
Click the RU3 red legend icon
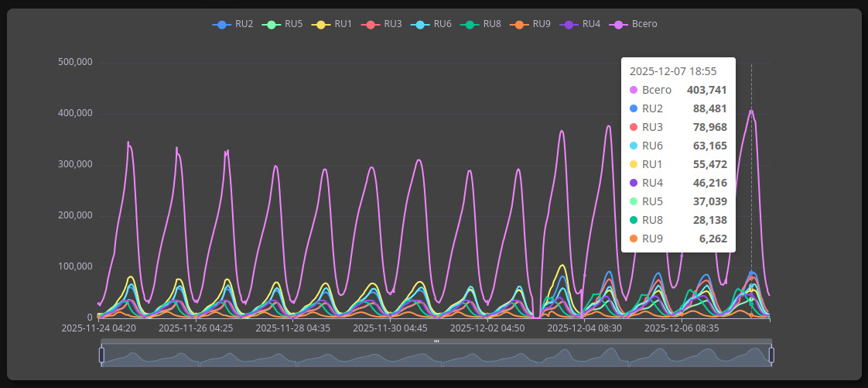pos(371,25)
